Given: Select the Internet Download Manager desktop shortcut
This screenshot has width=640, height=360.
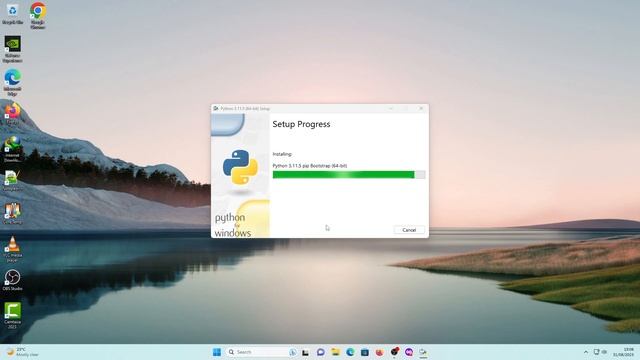Looking at the screenshot, I should pyautogui.click(x=12, y=149).
